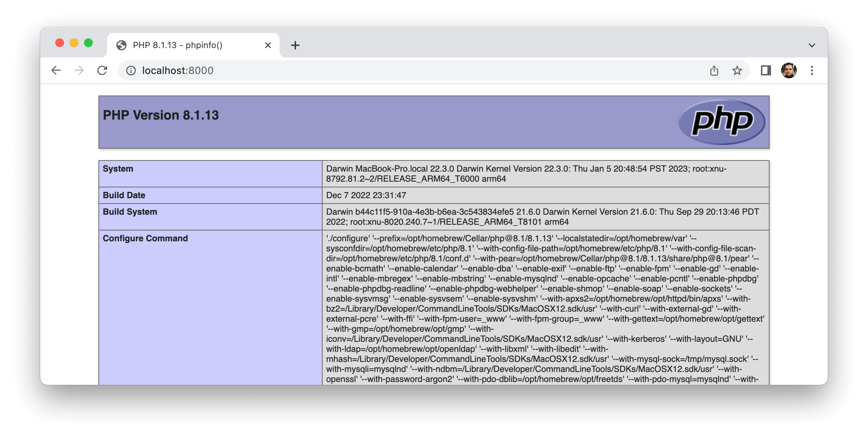Click the Dec 7 2022 23:31:47 value
868x438 pixels.
[366, 195]
